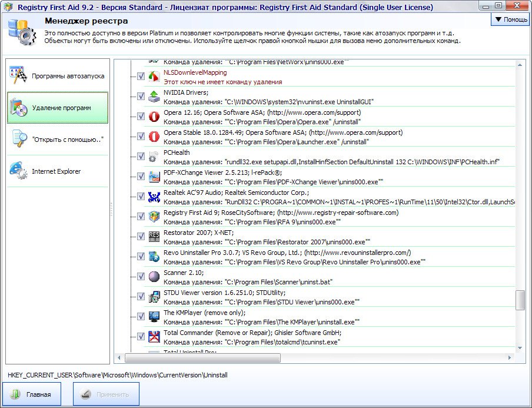
Task: Toggle the Opera 12.16 checkbox
Action: point(141,117)
